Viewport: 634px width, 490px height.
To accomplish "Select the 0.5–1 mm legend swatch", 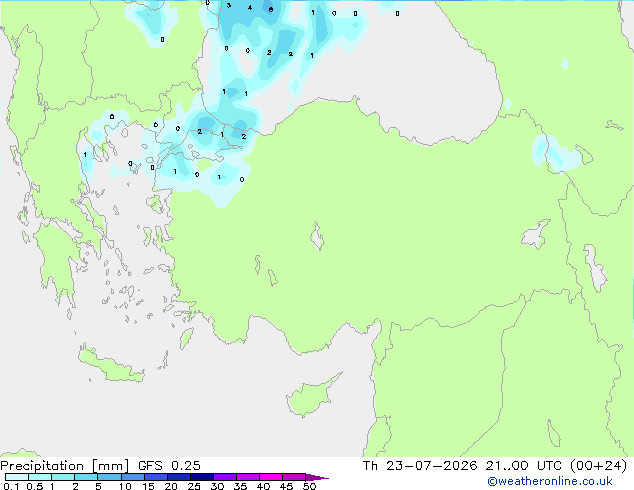I will 40,477.
